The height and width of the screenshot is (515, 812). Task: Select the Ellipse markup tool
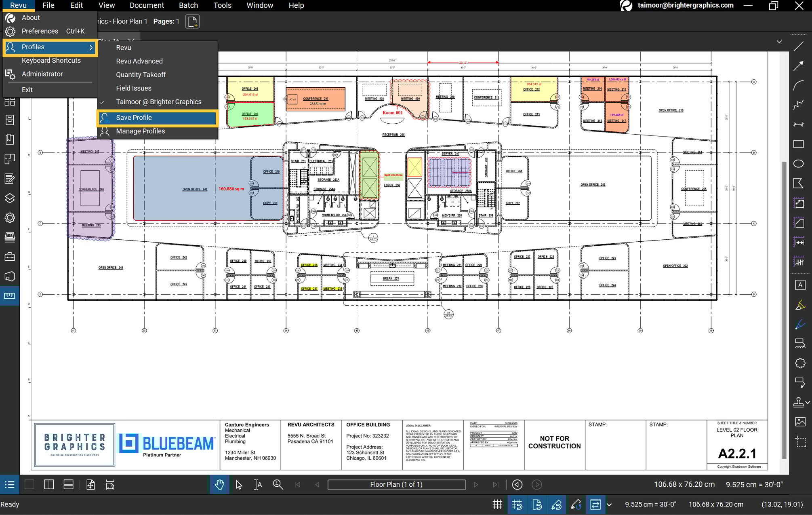[799, 164]
